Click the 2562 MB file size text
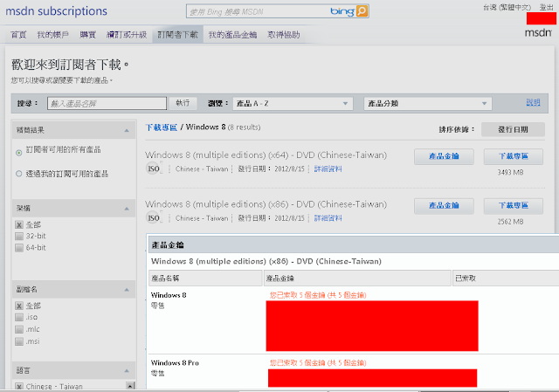559x392 pixels. point(510,222)
